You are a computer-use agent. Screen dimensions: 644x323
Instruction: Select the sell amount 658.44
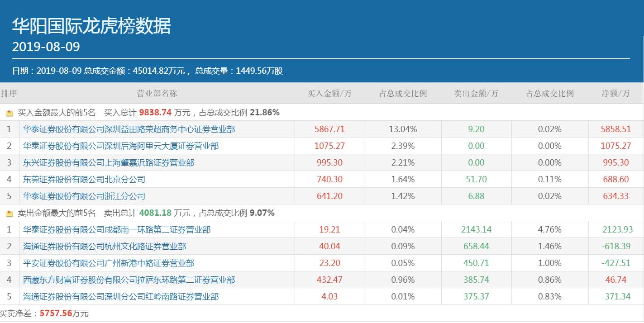(476, 247)
